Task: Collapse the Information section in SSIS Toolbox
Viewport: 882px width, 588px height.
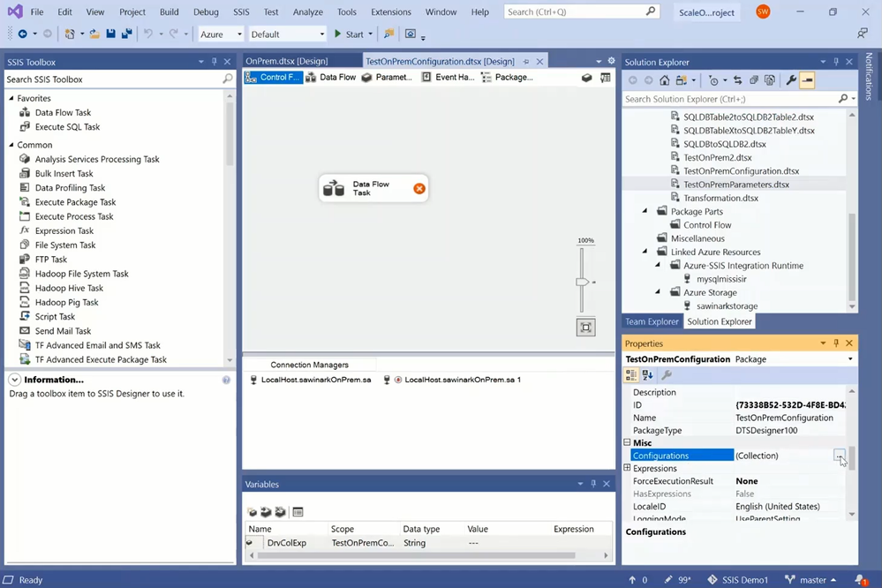Action: (x=15, y=380)
